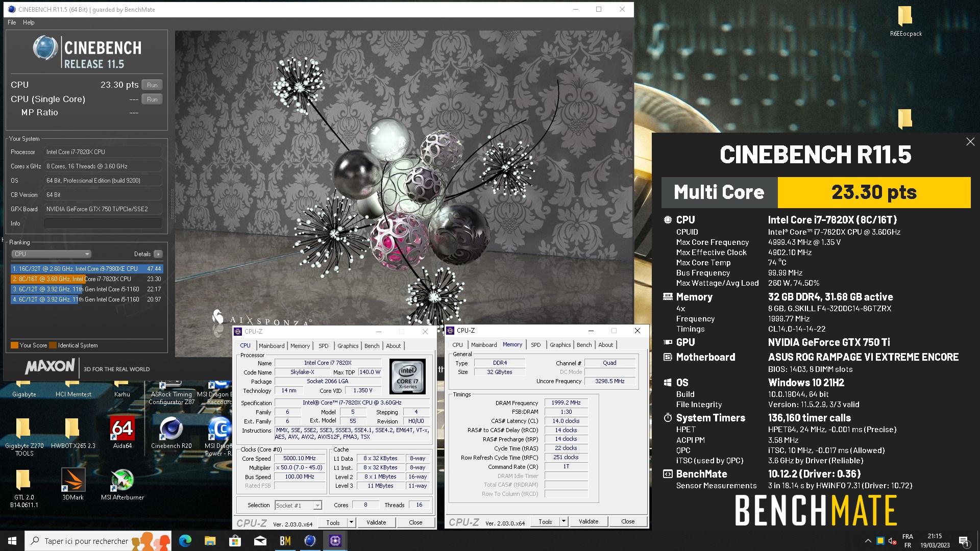Screen dimensions: 980x551
Task: Open the Aida64 desktop shortcut
Action: [122, 433]
